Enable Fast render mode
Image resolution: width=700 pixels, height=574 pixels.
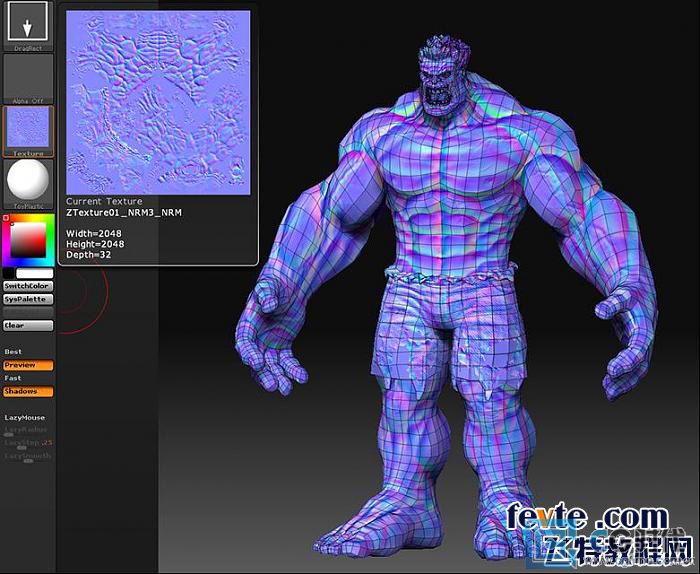(x=13, y=378)
